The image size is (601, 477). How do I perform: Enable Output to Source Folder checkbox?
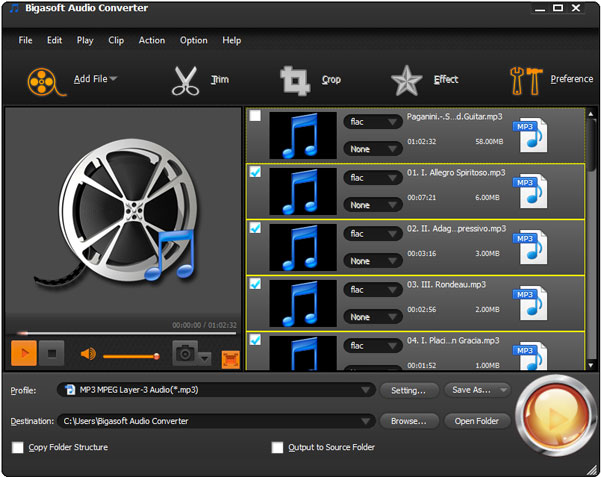[x=277, y=447]
